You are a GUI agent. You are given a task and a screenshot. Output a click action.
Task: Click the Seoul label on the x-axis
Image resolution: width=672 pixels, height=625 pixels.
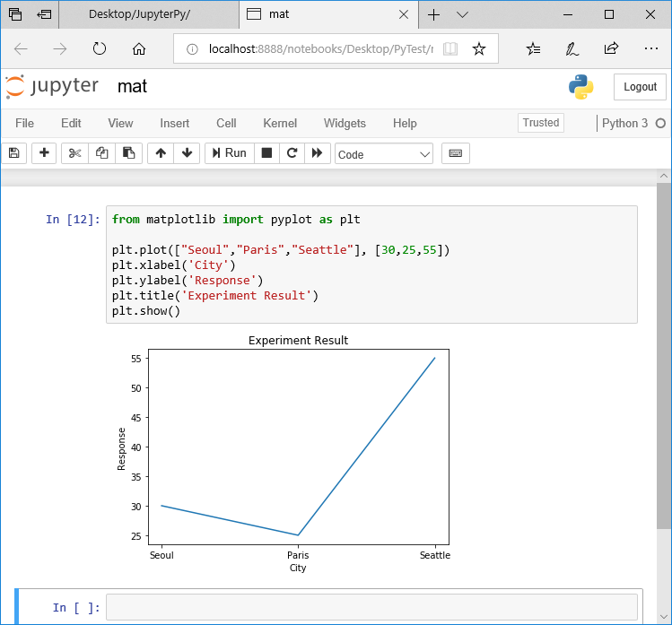161,555
